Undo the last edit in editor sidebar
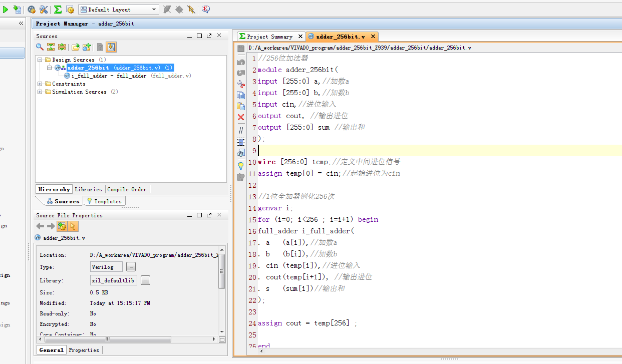This screenshot has height=364, width=622. pyautogui.click(x=241, y=62)
